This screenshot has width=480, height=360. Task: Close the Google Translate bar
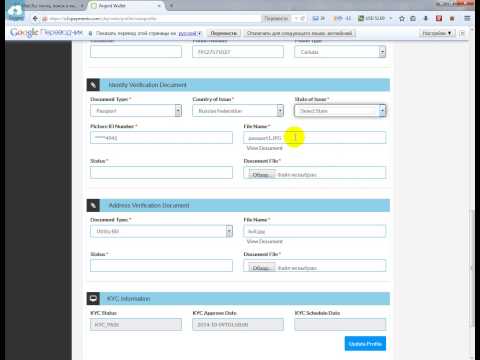tap(462, 33)
